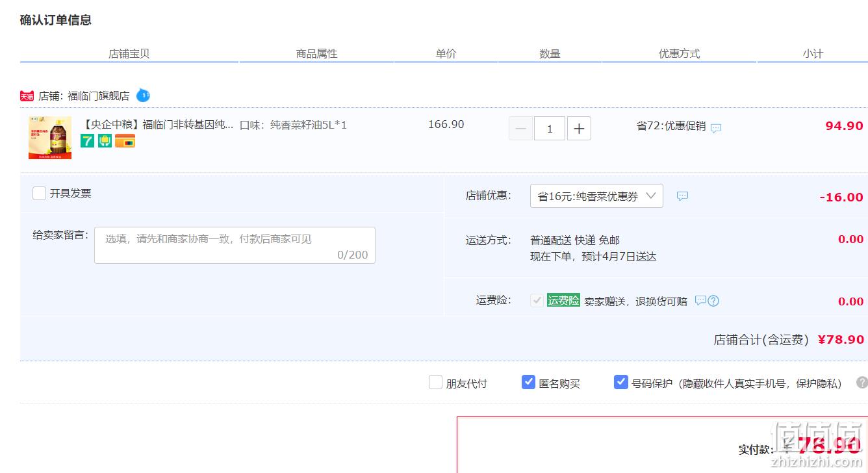Click the 优惠方式 column header
Image resolution: width=868 pixels, height=473 pixels.
(679, 54)
